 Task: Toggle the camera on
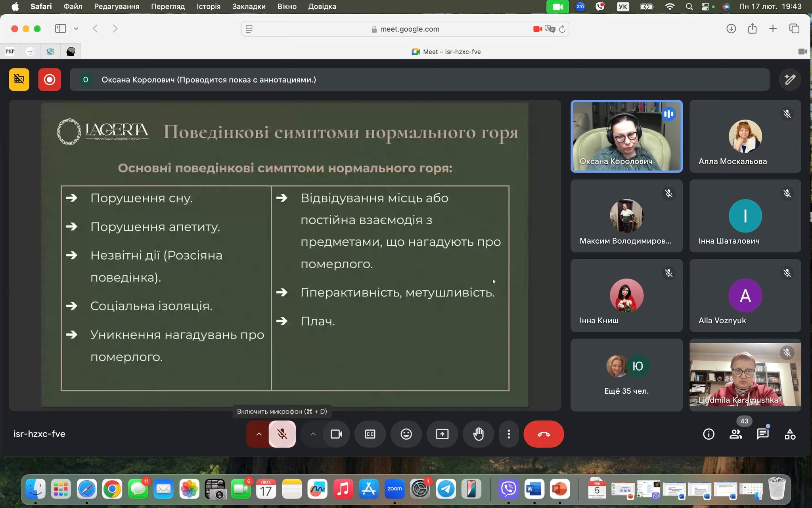336,434
